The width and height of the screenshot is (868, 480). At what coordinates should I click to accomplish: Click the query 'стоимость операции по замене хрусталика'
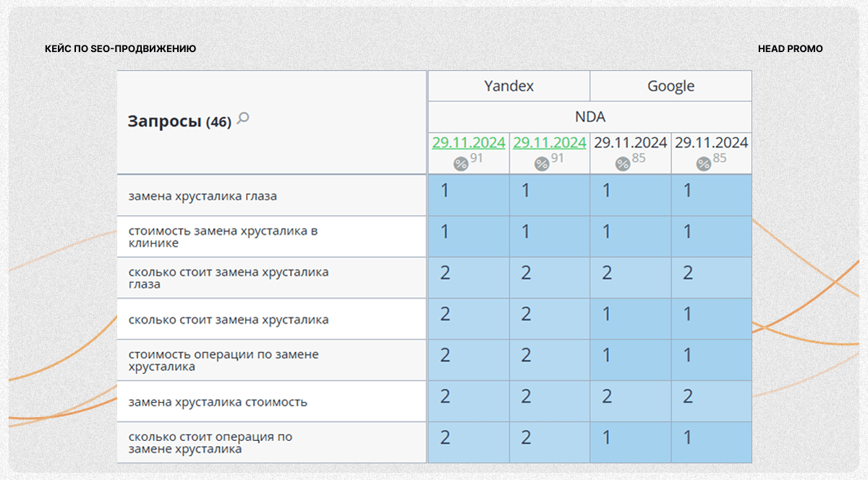(x=223, y=361)
